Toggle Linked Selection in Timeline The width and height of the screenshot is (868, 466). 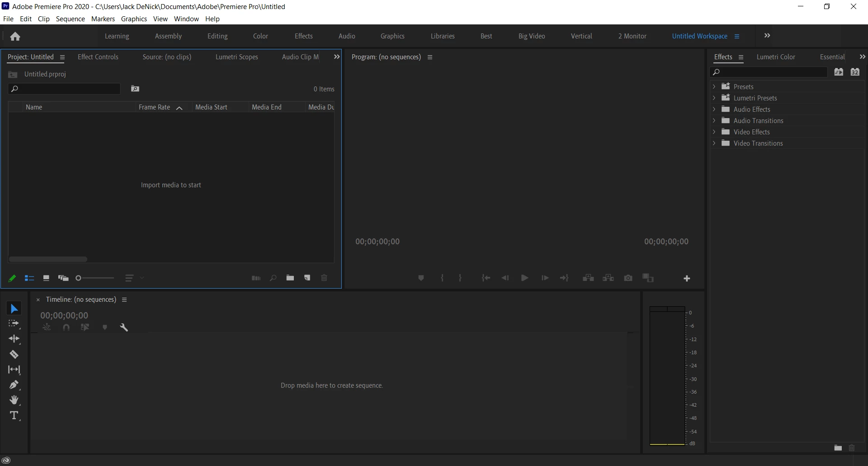85,327
